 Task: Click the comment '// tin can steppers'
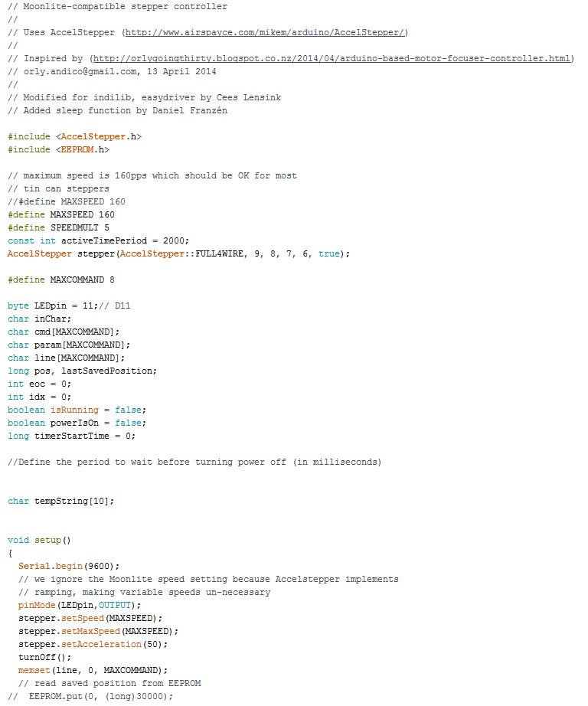[58, 189]
